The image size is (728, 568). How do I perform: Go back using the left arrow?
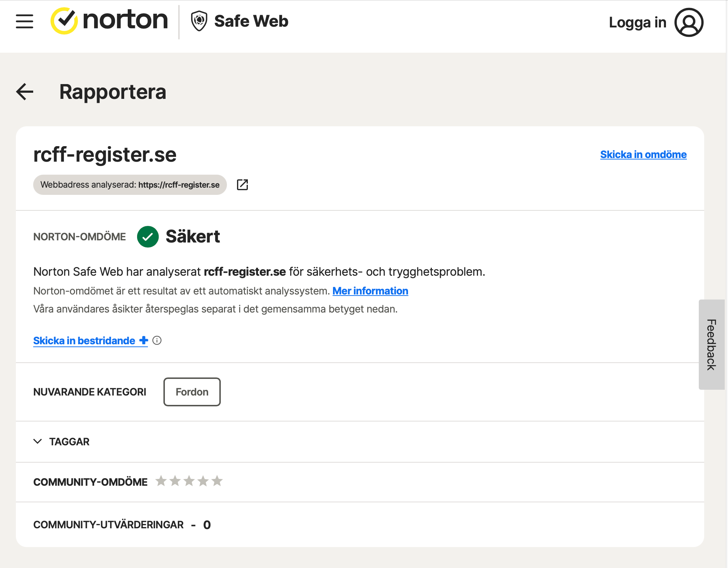point(25,92)
